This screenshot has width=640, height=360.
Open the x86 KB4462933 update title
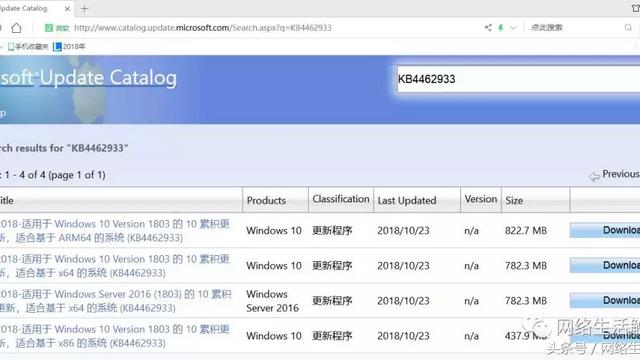[115, 336]
